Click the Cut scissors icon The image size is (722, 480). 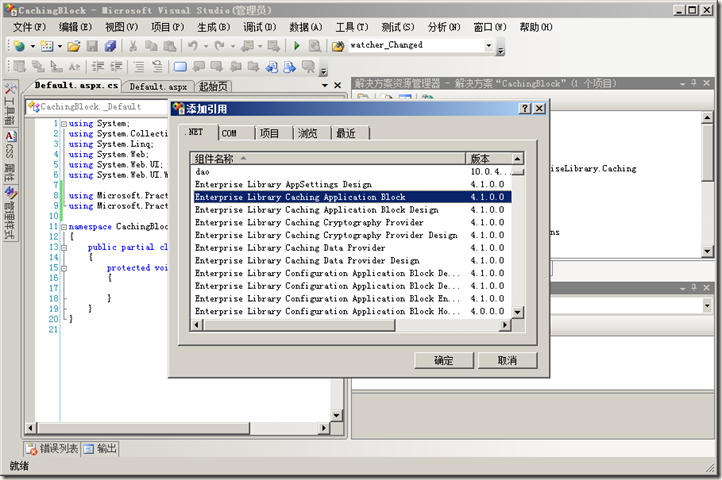(x=133, y=46)
